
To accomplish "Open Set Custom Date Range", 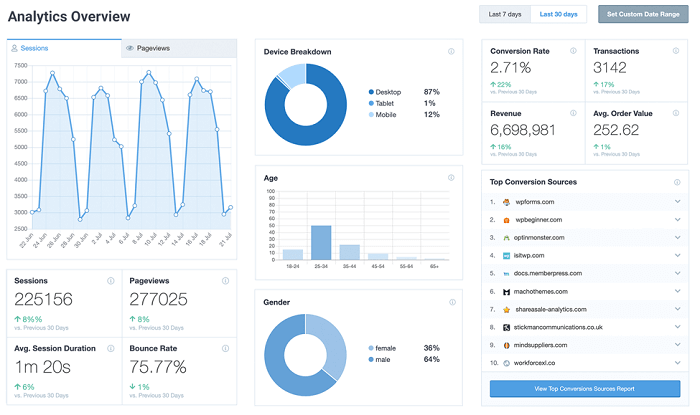I will click(x=643, y=14).
